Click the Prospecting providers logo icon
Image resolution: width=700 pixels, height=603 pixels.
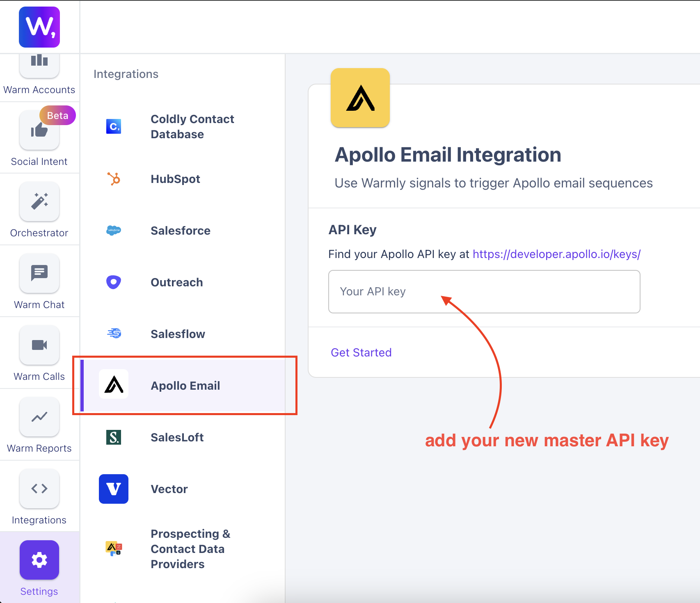114,548
